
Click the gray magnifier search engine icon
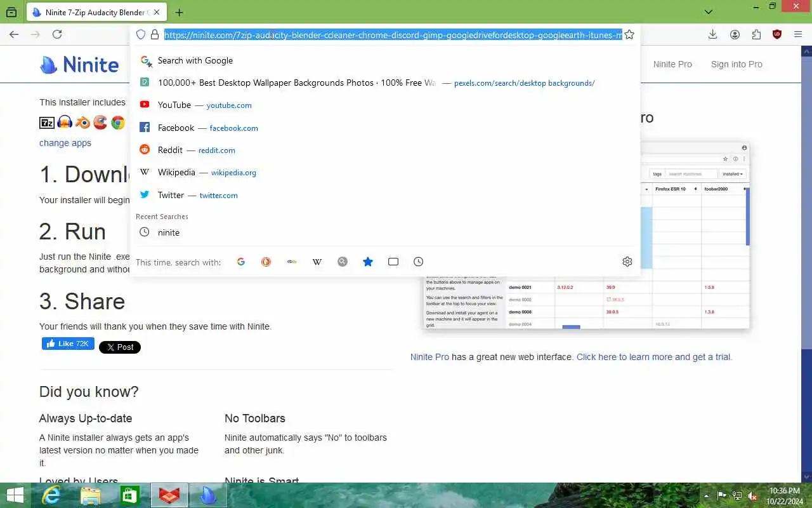pyautogui.click(x=343, y=262)
